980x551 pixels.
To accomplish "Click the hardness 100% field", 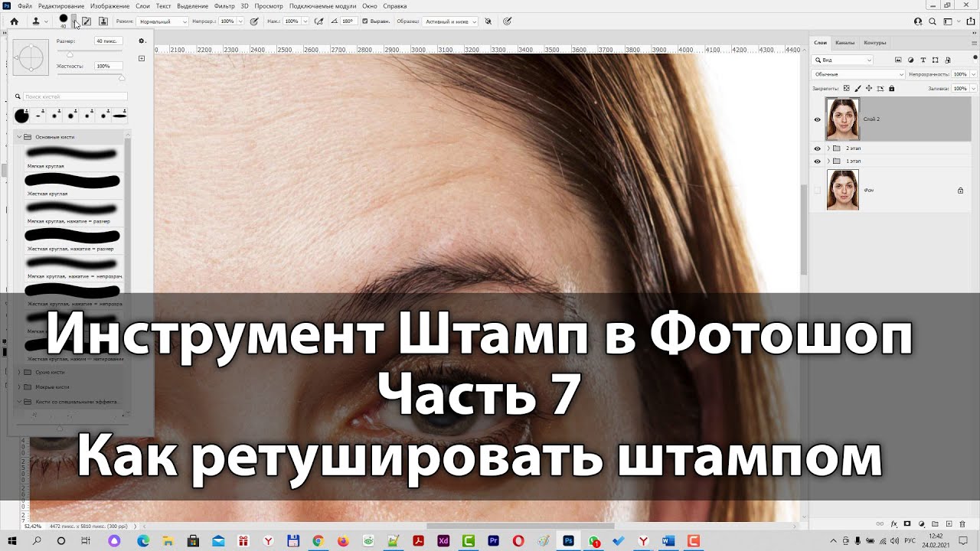I will 107,67.
